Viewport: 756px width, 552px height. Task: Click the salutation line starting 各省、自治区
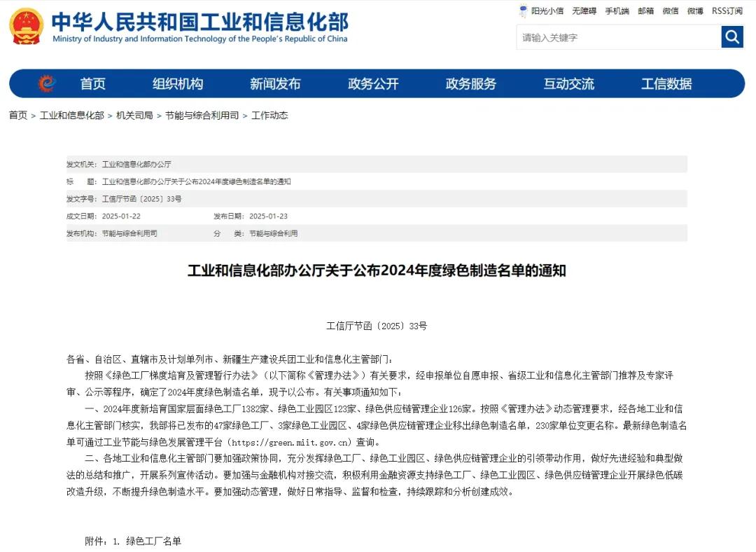click(230, 359)
